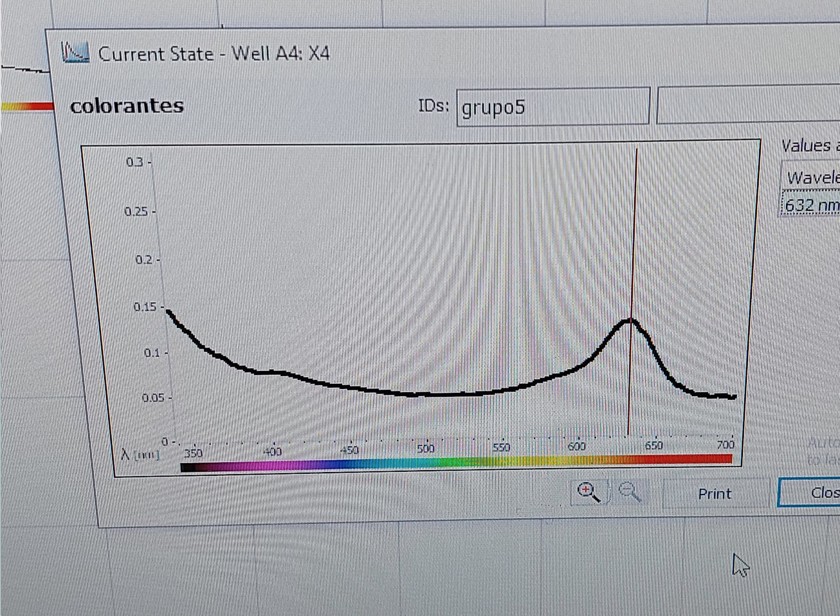Click the 0.3 label on absorbance axis
The height and width of the screenshot is (616, 840).
click(x=134, y=162)
